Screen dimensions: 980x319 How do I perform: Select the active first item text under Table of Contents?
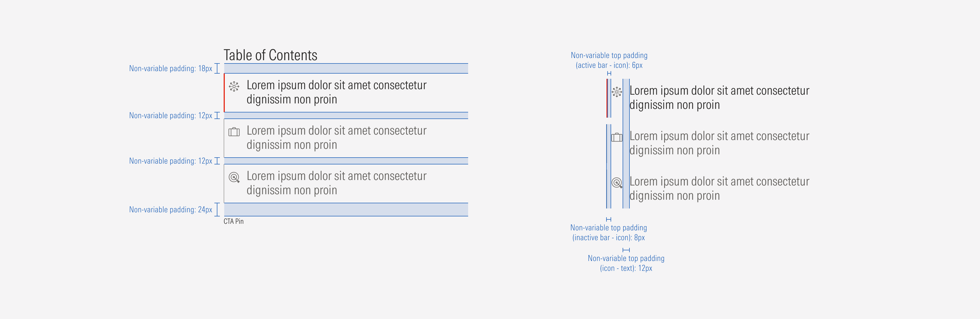[x=336, y=92]
